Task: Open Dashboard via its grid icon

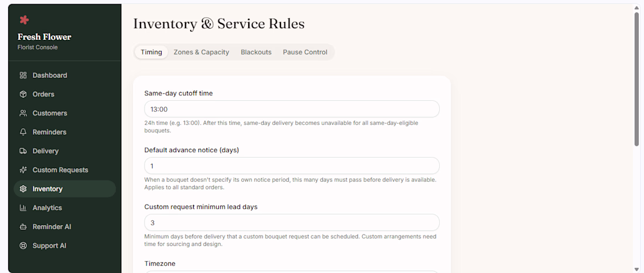Action: (23, 75)
